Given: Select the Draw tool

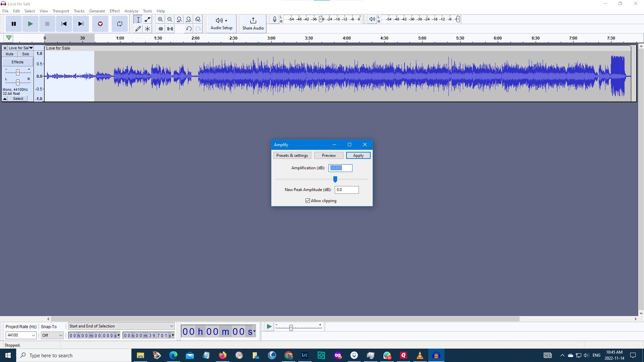Looking at the screenshot, I should [138, 29].
